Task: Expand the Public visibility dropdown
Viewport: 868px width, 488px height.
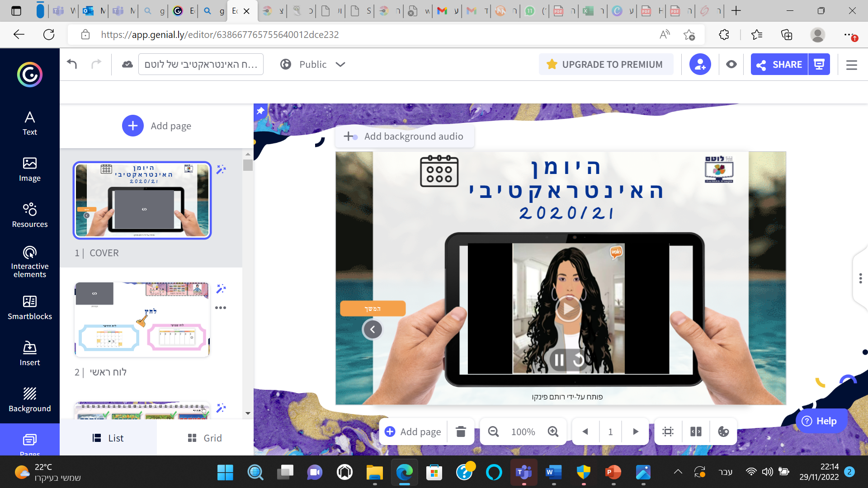Action: [x=340, y=65]
